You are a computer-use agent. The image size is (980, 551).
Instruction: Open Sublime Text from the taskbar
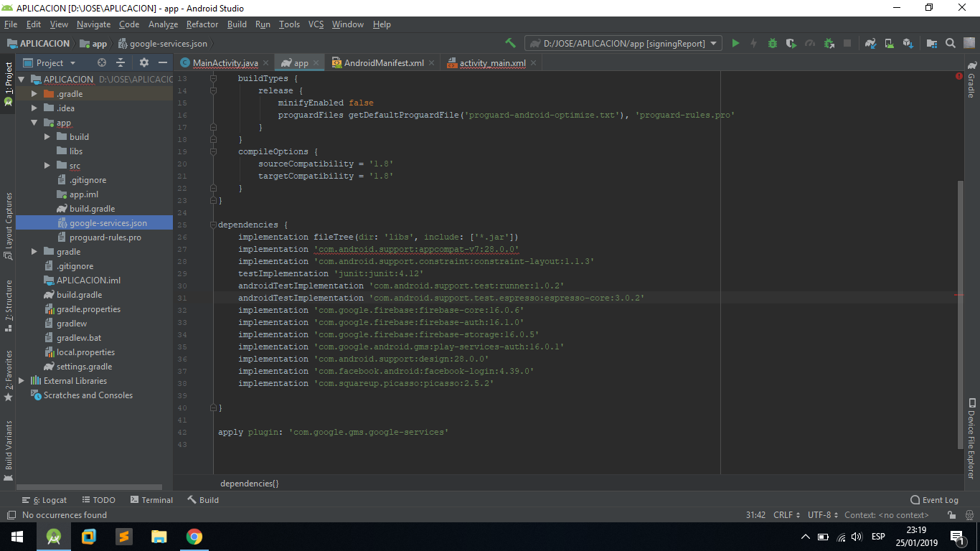point(124,537)
